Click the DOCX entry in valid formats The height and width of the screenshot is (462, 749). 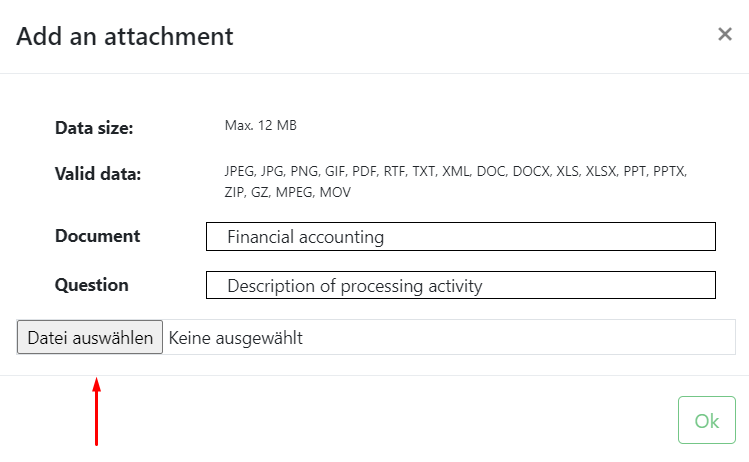531,171
